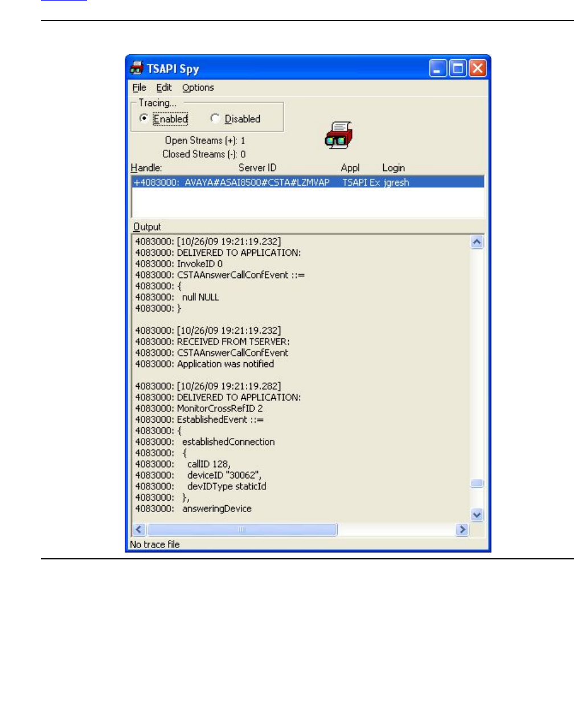Click the output scroll down arrow
This screenshot has height=728, width=574.
(x=477, y=514)
